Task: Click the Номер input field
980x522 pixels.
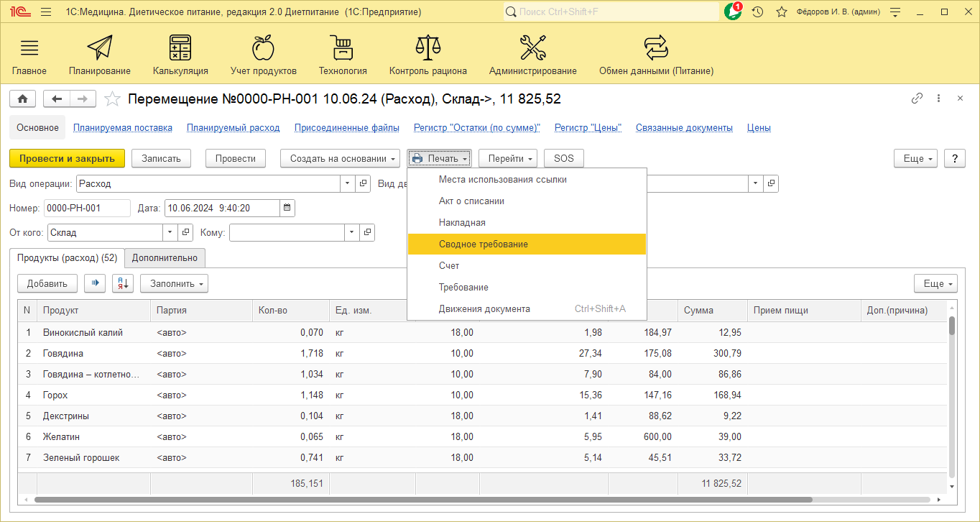Action: [87, 209]
